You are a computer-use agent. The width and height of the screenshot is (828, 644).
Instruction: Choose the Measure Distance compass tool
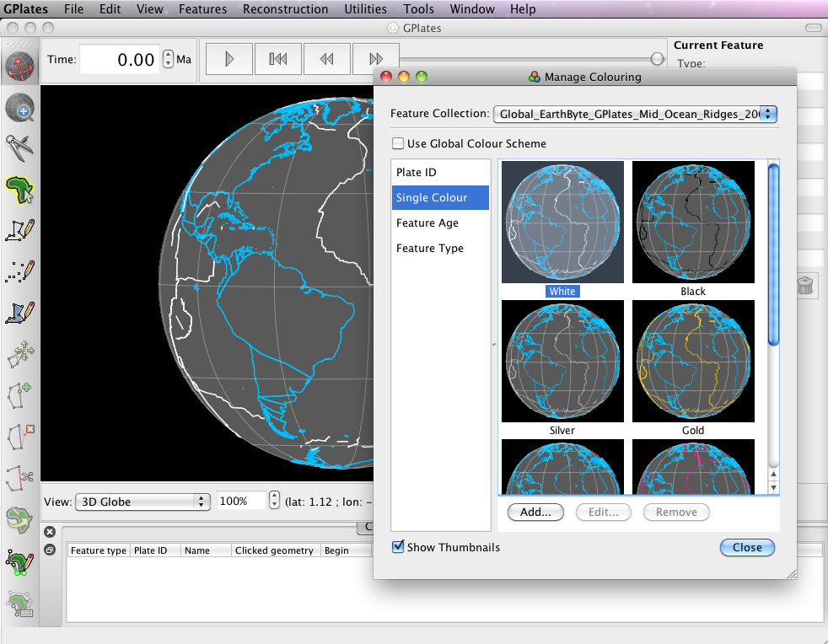pyautogui.click(x=20, y=148)
